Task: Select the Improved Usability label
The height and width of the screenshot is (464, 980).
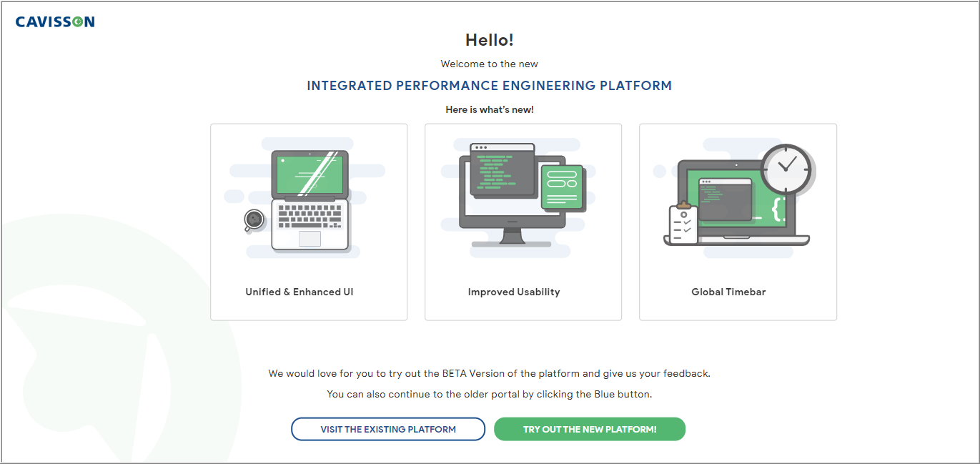Action: coord(514,292)
